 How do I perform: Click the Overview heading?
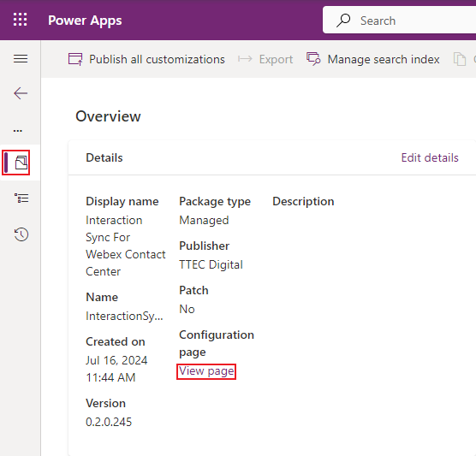pos(108,116)
